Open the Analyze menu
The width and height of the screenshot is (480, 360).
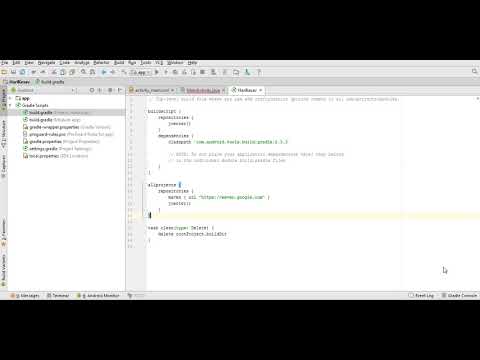[82, 63]
